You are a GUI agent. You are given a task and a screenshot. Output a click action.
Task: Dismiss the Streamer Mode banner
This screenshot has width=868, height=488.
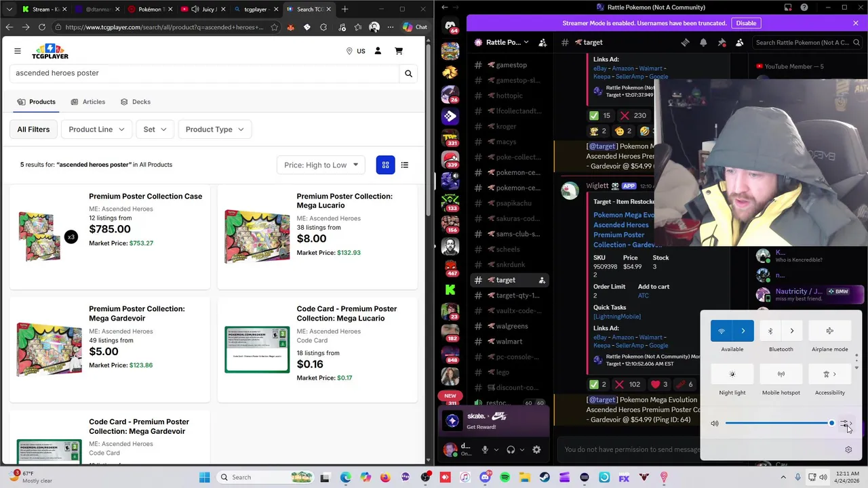856,23
